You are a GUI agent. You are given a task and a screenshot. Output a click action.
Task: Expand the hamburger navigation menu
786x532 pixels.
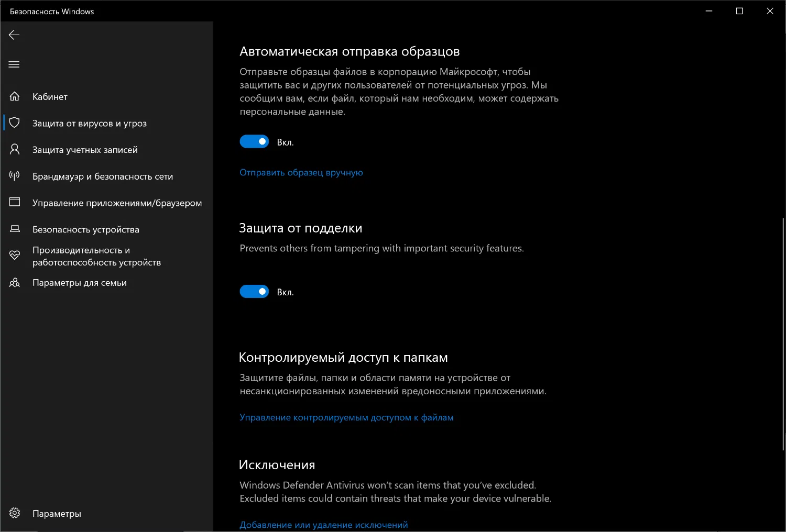click(14, 64)
